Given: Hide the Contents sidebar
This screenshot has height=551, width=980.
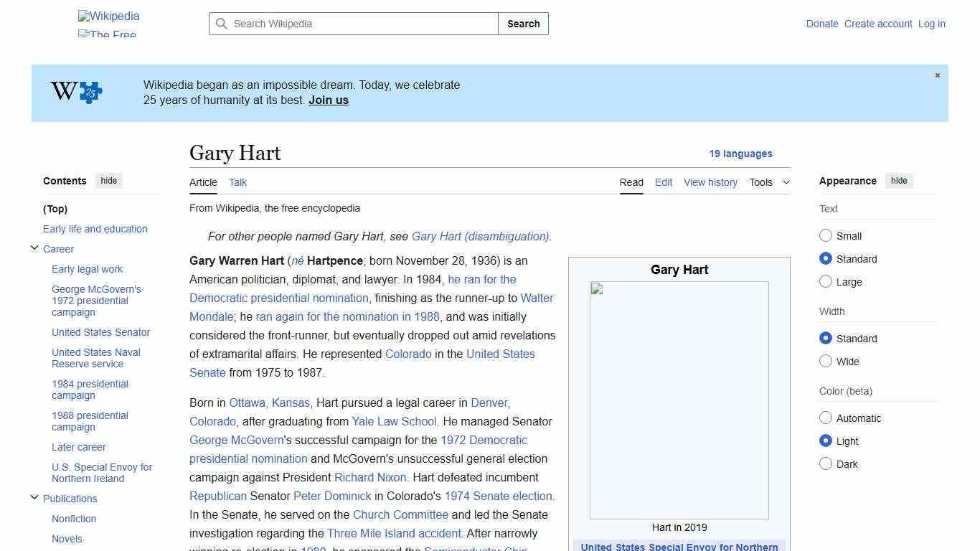Looking at the screenshot, I should coord(108,181).
